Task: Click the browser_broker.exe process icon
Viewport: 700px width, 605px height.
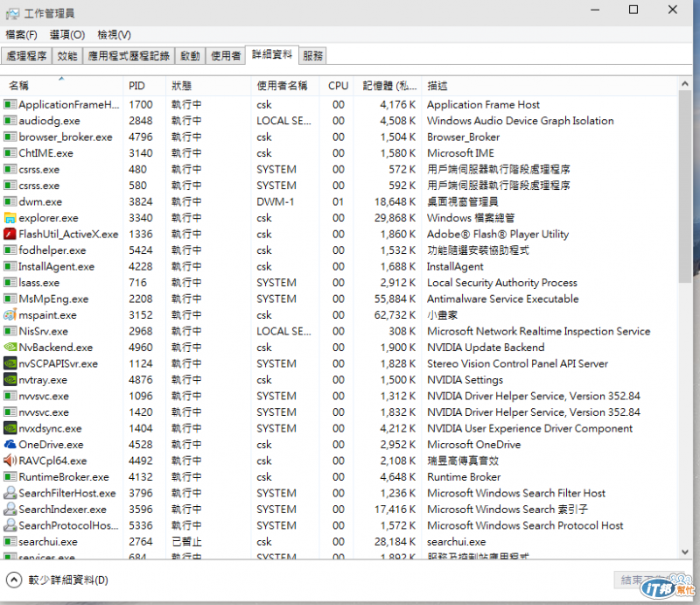Action: (x=10, y=137)
